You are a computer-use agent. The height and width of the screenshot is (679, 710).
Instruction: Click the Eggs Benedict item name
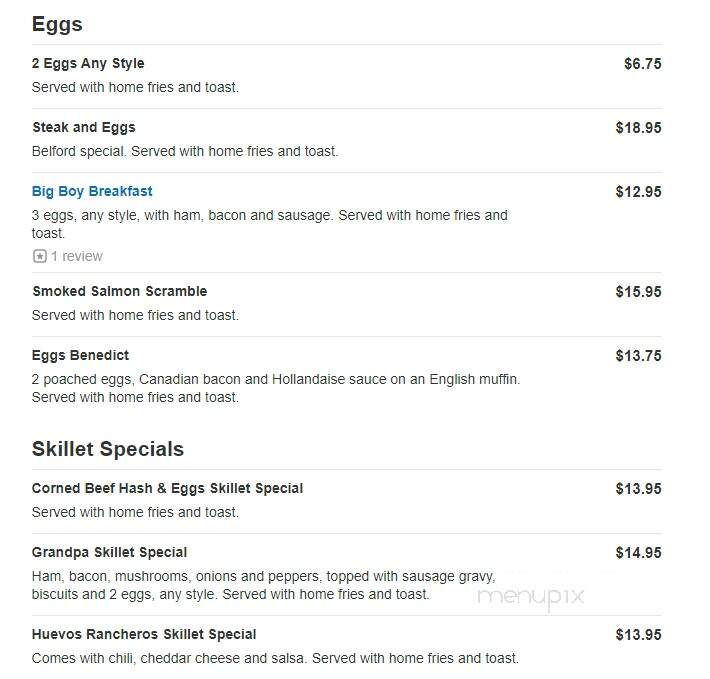(x=80, y=355)
